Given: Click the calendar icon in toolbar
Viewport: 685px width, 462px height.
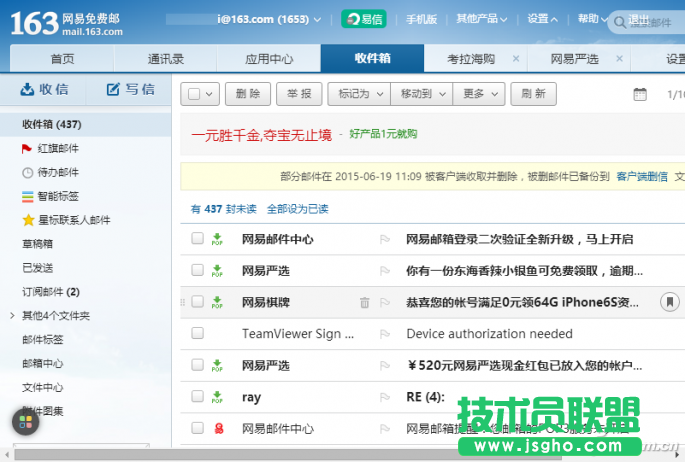Looking at the screenshot, I should [x=640, y=94].
